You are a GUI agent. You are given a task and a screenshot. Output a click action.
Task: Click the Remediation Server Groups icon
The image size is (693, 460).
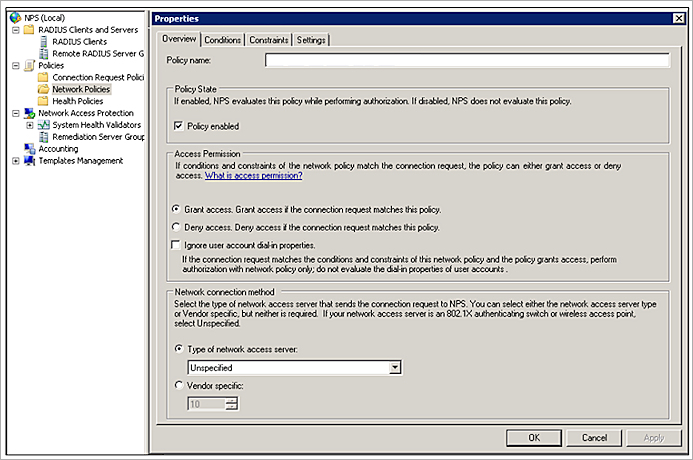(43, 137)
